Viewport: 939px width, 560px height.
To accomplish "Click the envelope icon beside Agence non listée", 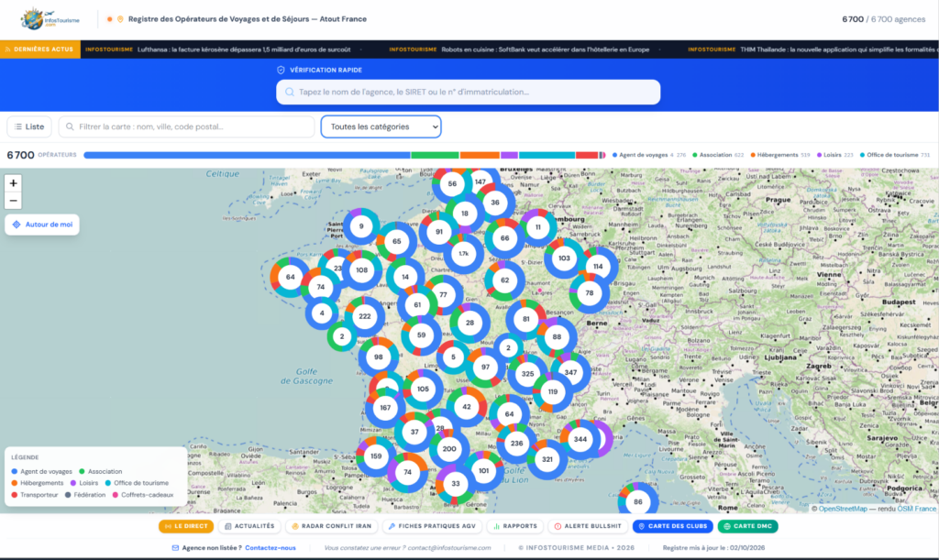I will tap(175, 547).
